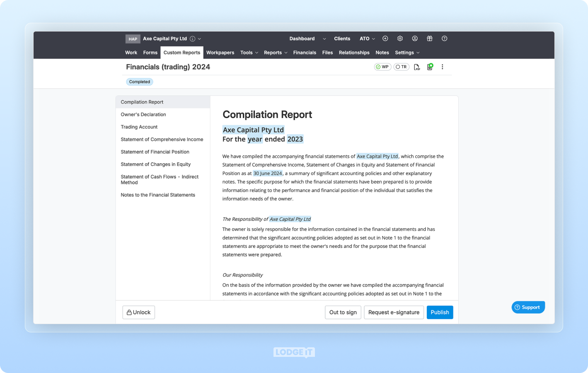Open the ATO dropdown menu
The image size is (588, 373).
(x=366, y=38)
